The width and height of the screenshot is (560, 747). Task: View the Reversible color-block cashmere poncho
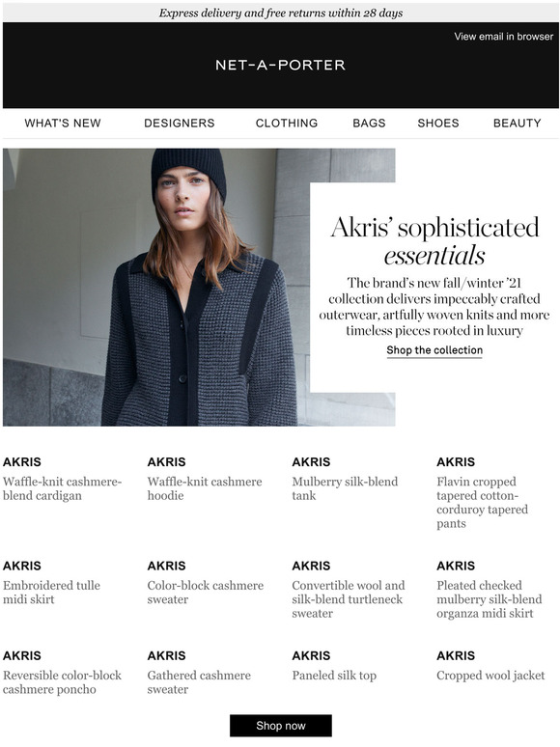point(62,682)
